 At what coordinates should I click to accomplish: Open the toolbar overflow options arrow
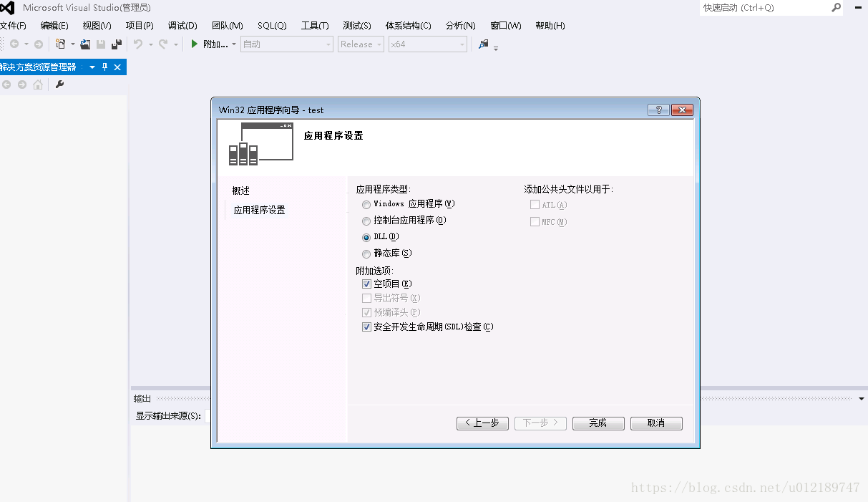tap(496, 49)
